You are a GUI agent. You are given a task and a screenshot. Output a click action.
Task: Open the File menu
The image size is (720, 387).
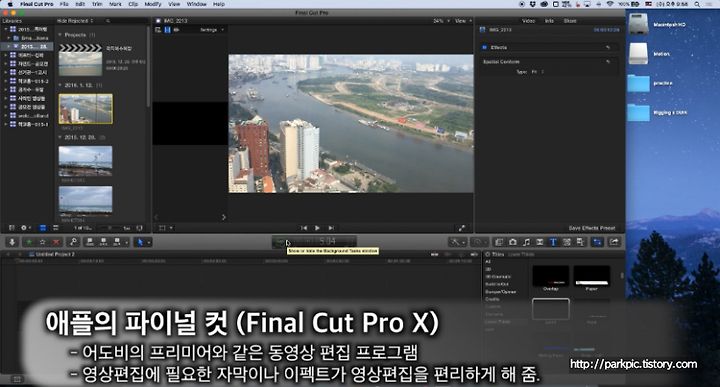pyautogui.click(x=64, y=4)
